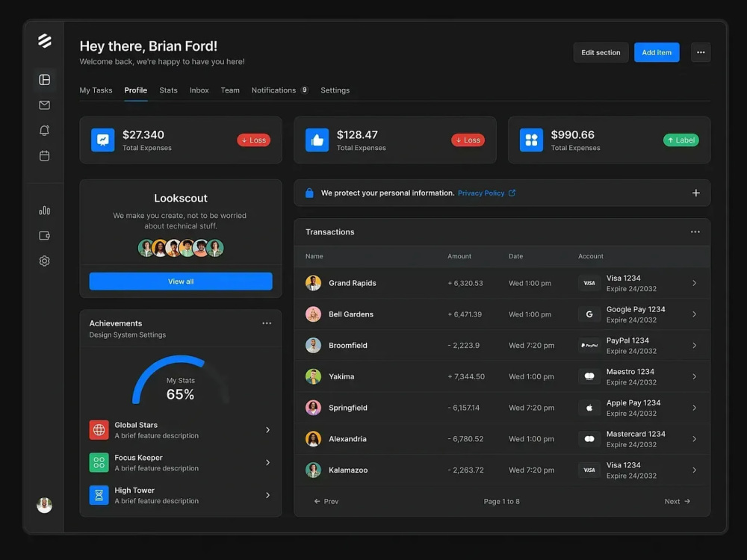747x560 pixels.
Task: Click the lock icon in privacy banner
Action: tap(309, 193)
